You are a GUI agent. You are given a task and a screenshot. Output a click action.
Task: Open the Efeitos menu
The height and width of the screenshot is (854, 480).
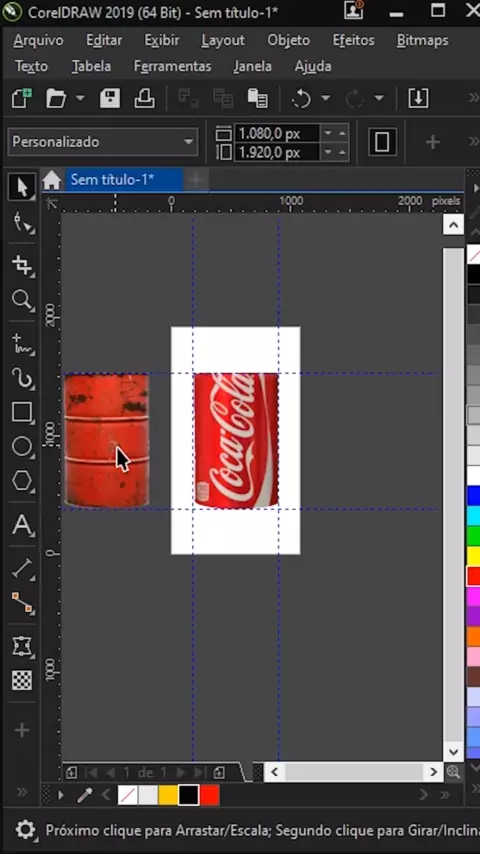click(x=354, y=40)
